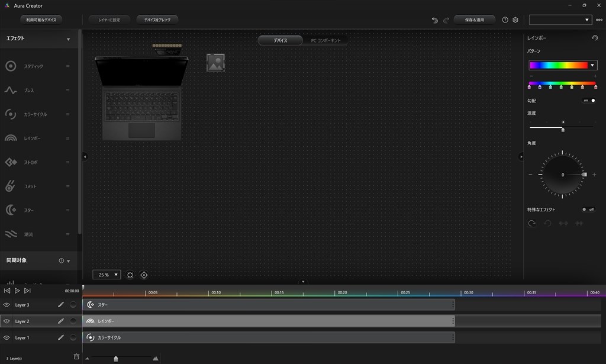
Task: Open the profile dropdown at top right
Action: (560, 20)
